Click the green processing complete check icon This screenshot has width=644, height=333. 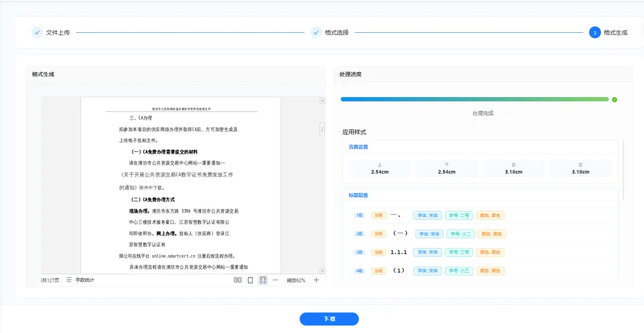click(x=614, y=99)
